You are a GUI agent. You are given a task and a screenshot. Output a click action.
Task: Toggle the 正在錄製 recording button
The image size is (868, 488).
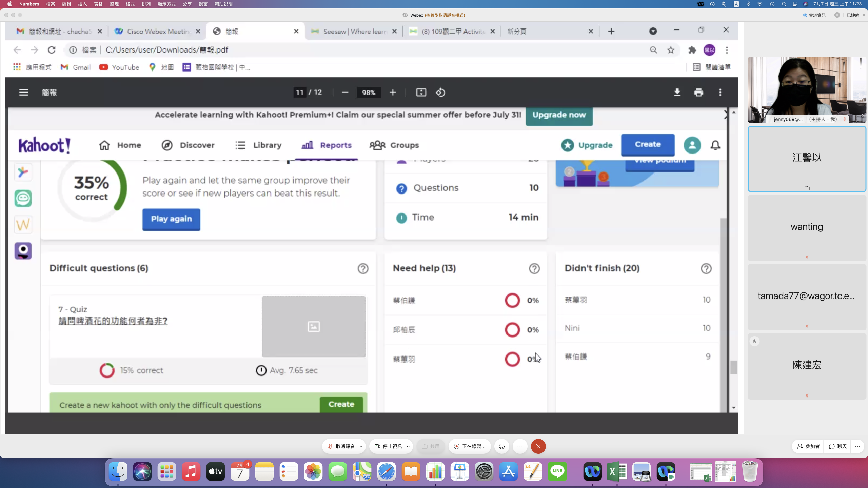(x=470, y=446)
